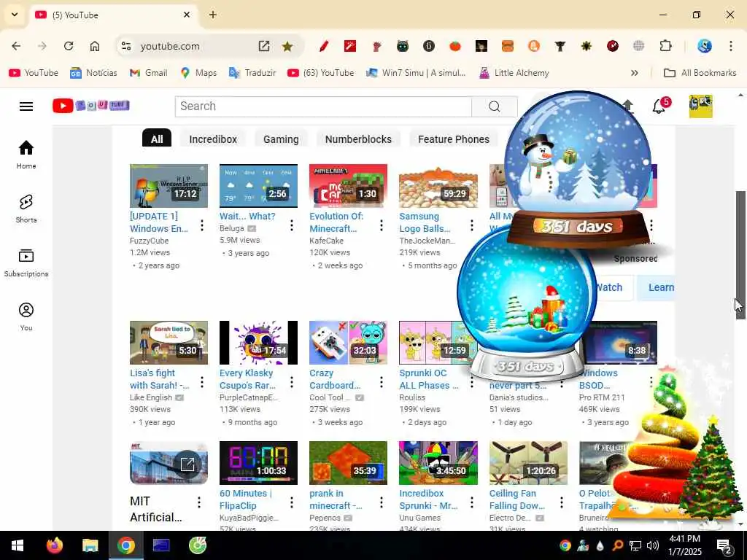Open Shorts in the sidebar
The height and width of the screenshot is (560, 747).
pyautogui.click(x=26, y=209)
